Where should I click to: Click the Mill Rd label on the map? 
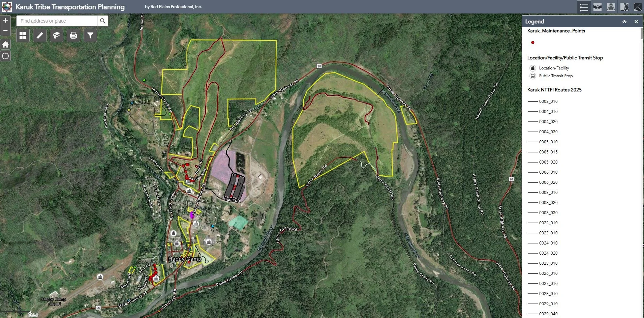pyautogui.click(x=233, y=201)
